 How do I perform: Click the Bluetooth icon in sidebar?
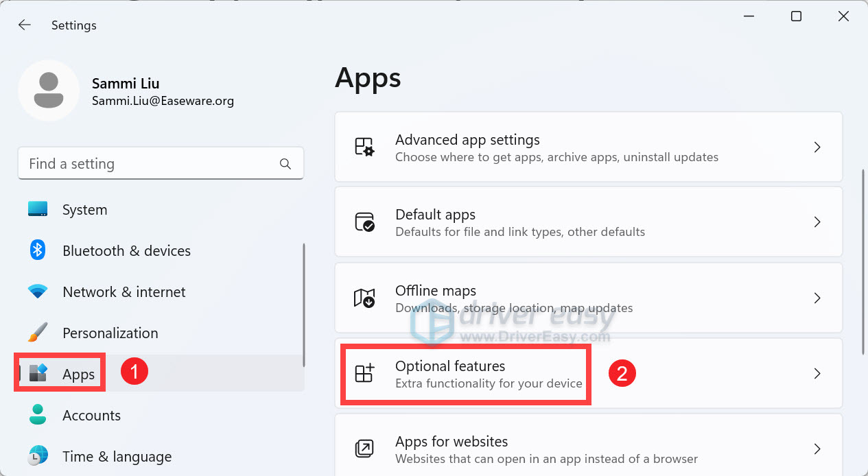[x=38, y=250]
